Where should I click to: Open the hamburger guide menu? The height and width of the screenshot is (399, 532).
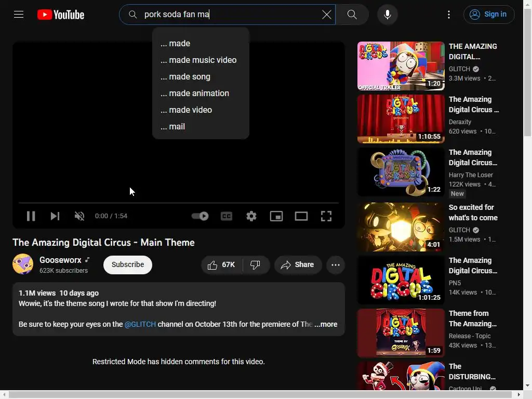[x=19, y=14]
